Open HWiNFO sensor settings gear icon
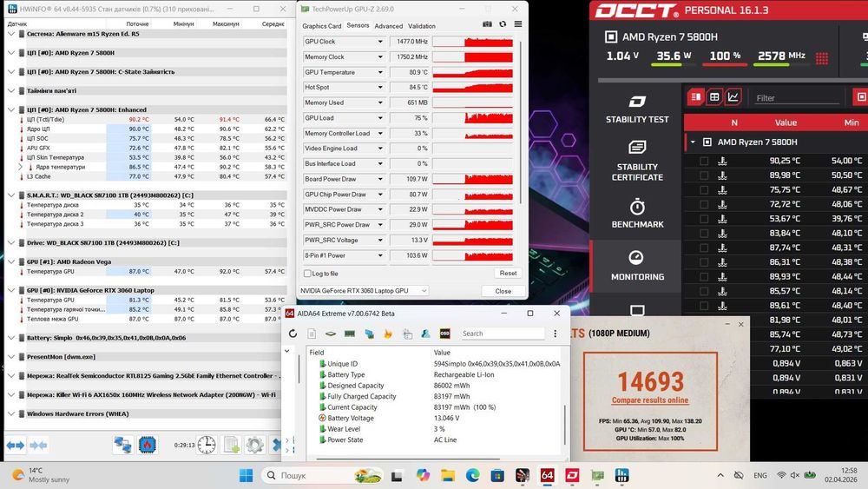Viewport: 868px width, 489px height. point(255,445)
